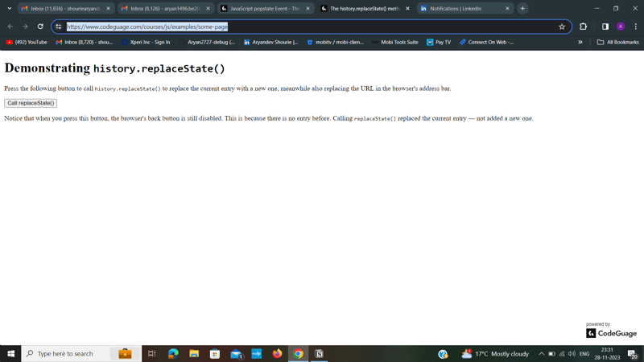View site information icon in address bar
Viewport: 644px width, 362px height.
(59, 27)
